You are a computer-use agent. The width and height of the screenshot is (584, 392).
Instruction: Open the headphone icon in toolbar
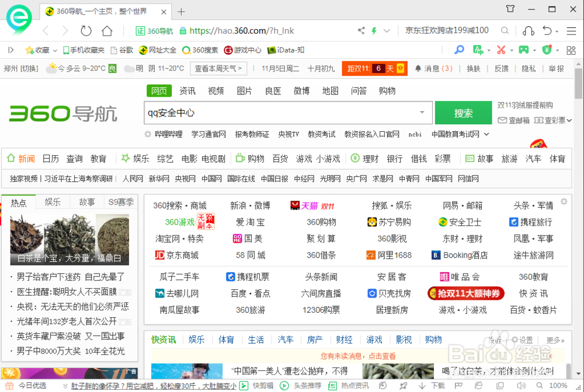[x=528, y=31]
